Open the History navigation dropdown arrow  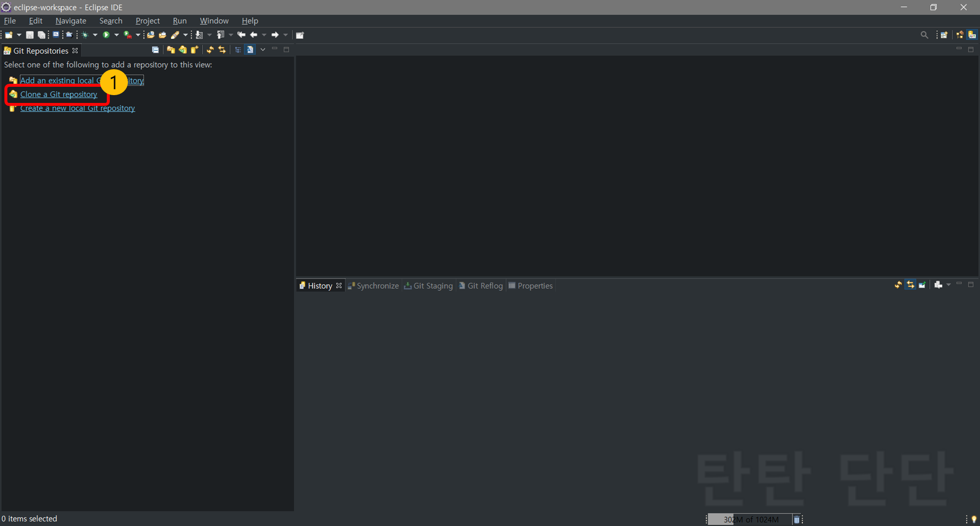[x=949, y=285]
